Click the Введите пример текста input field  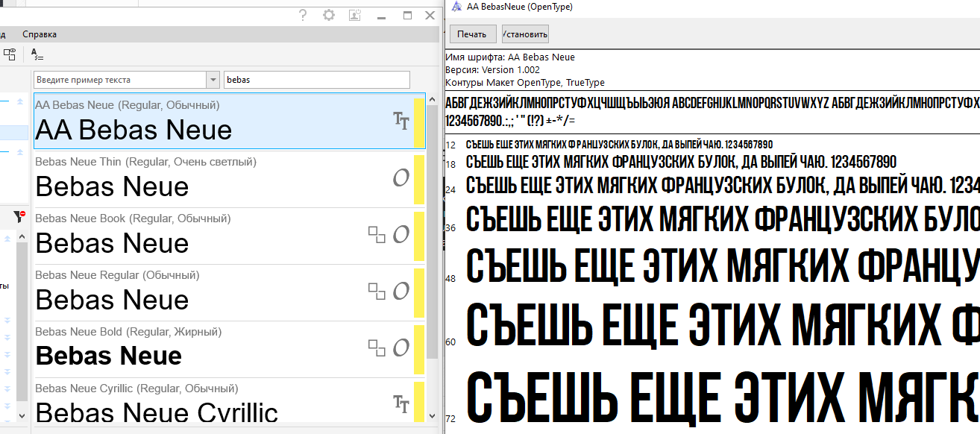tap(120, 80)
